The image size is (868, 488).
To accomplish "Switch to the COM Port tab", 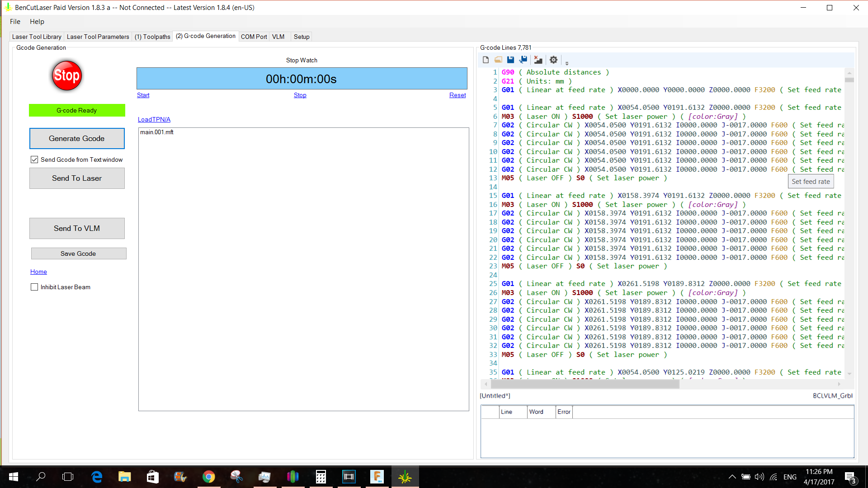I will (x=254, y=37).
